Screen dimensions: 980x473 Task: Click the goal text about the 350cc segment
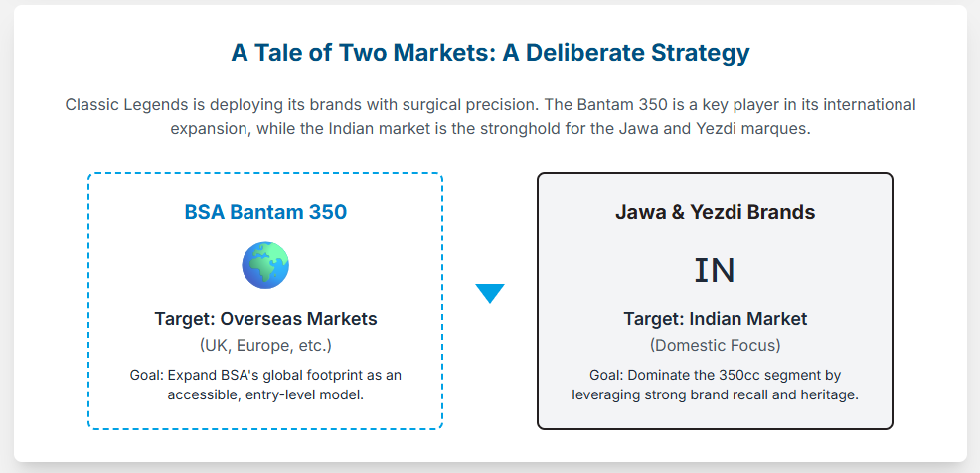coord(715,384)
